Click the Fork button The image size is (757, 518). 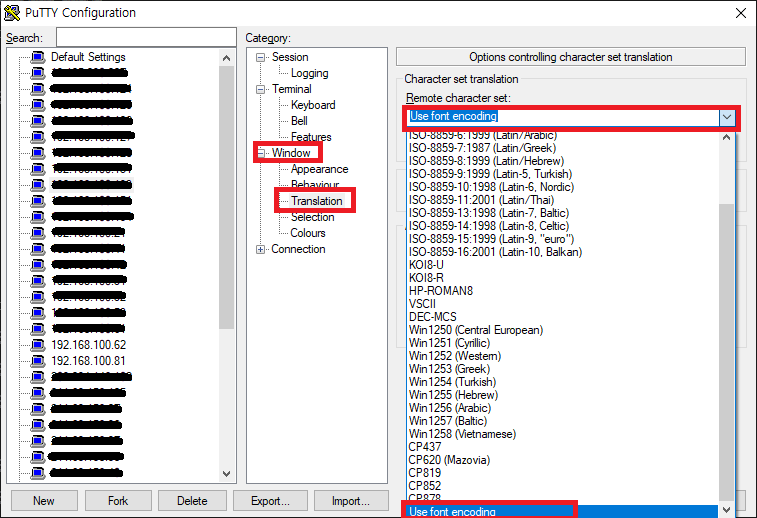[118, 501]
